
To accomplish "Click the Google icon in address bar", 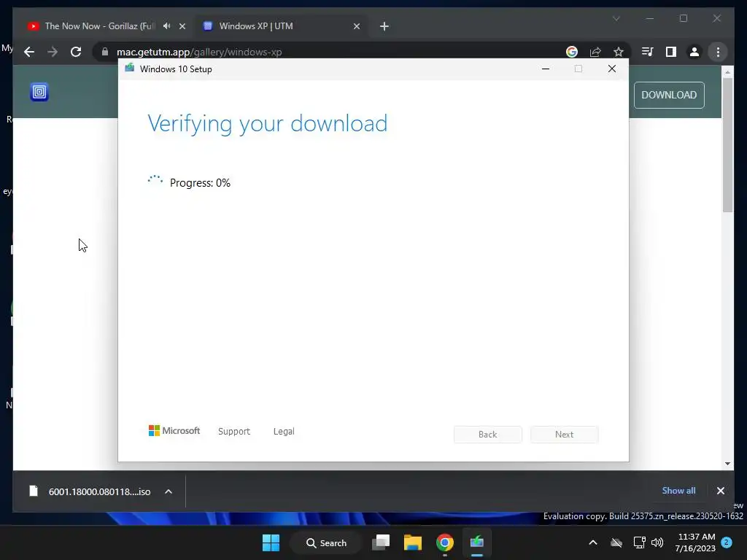I will 572,52.
